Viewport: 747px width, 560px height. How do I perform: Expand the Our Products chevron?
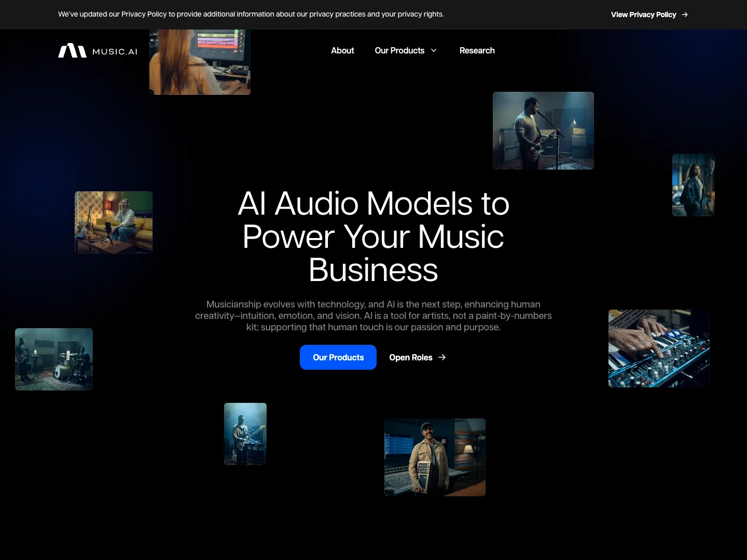(434, 50)
